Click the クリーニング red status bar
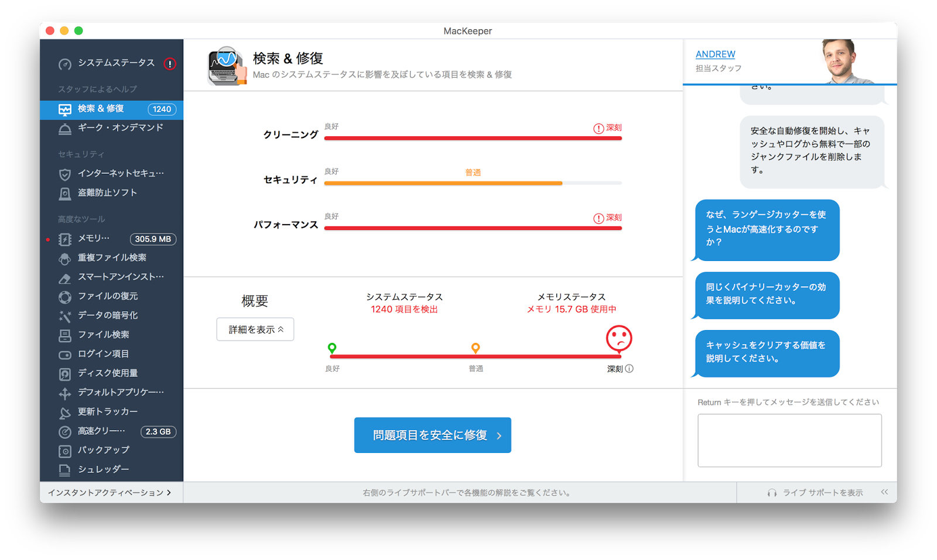Screen dimensions: 937x560 tap(473, 139)
